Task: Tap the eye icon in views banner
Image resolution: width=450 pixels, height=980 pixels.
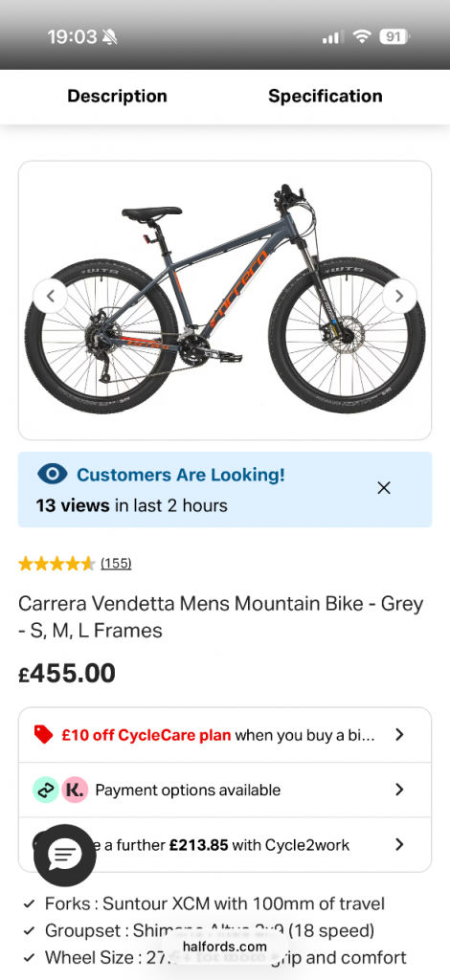Action: (53, 475)
